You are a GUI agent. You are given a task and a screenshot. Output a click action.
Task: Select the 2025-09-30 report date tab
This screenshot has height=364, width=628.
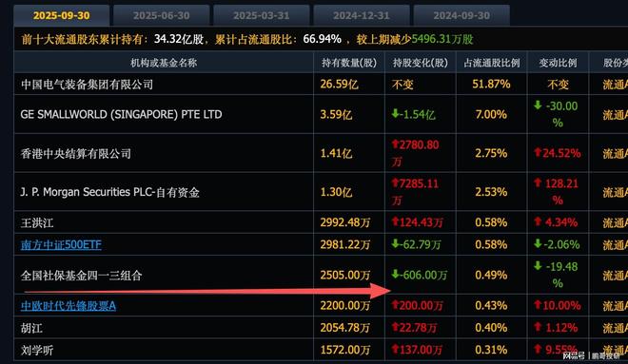[x=61, y=15]
